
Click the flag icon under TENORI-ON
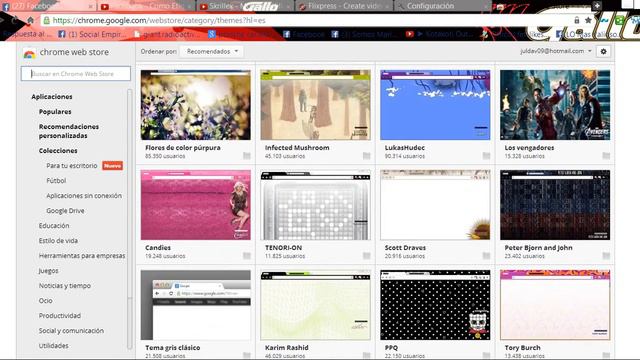pos(367,256)
